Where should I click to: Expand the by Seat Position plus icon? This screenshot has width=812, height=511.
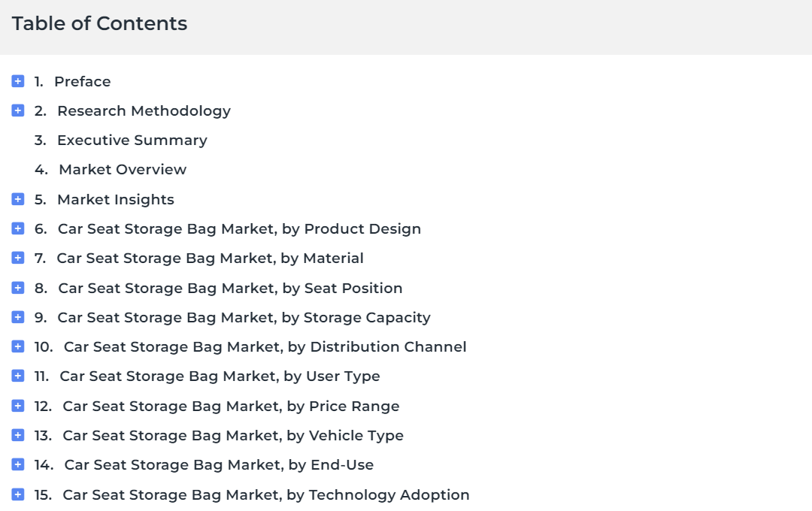pyautogui.click(x=17, y=288)
